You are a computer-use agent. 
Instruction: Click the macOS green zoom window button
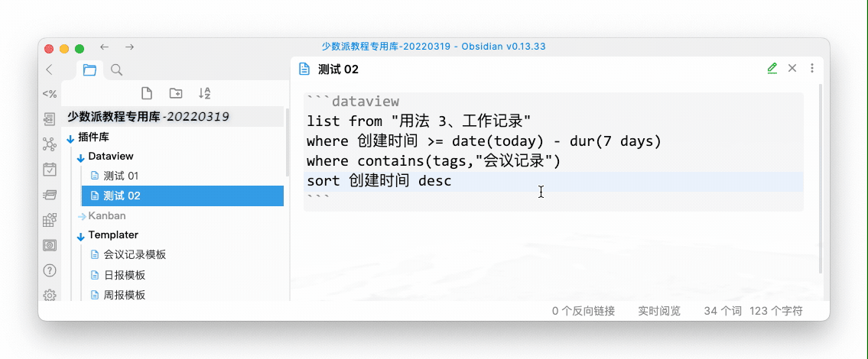tap(80, 48)
